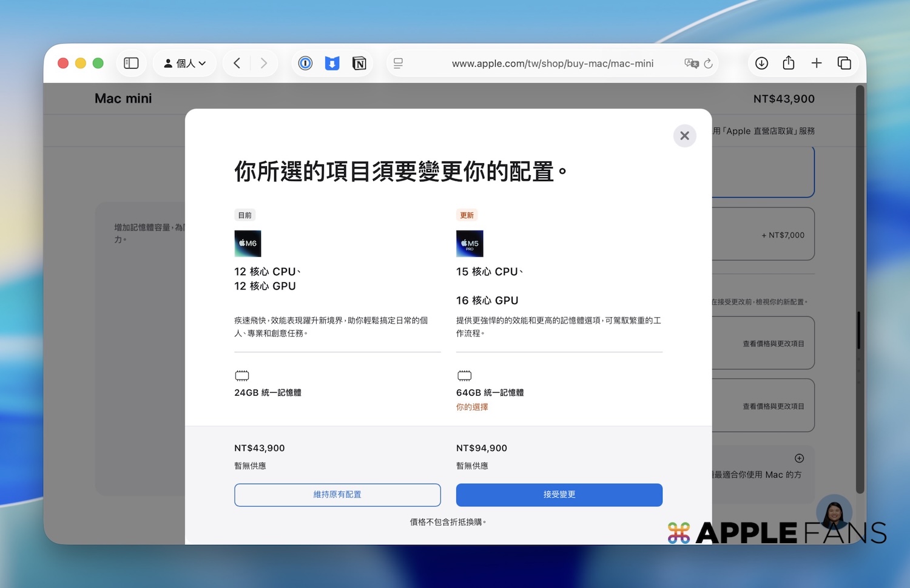The width and height of the screenshot is (910, 588).
Task: Click the Apple 直營店取貨 service text
Action: pos(764,131)
